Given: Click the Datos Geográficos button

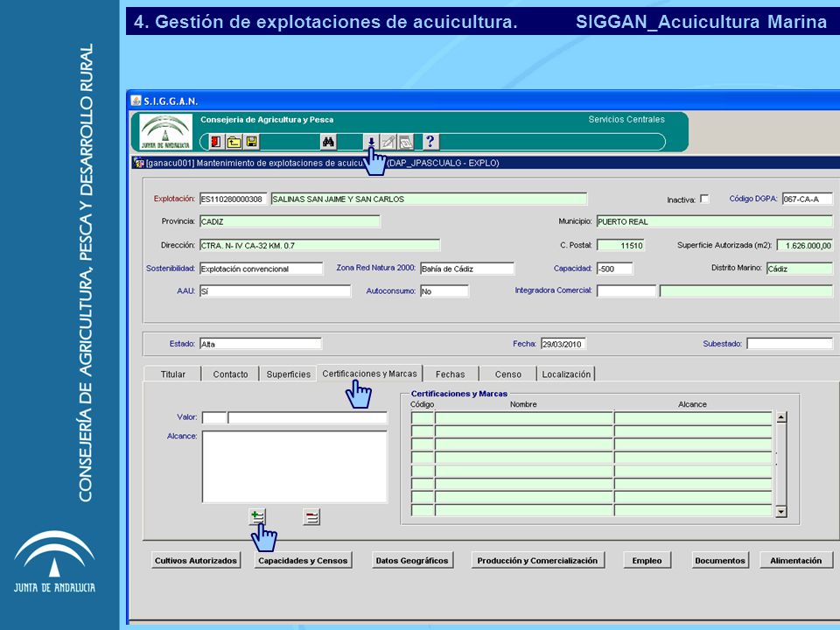Looking at the screenshot, I should click(412, 560).
